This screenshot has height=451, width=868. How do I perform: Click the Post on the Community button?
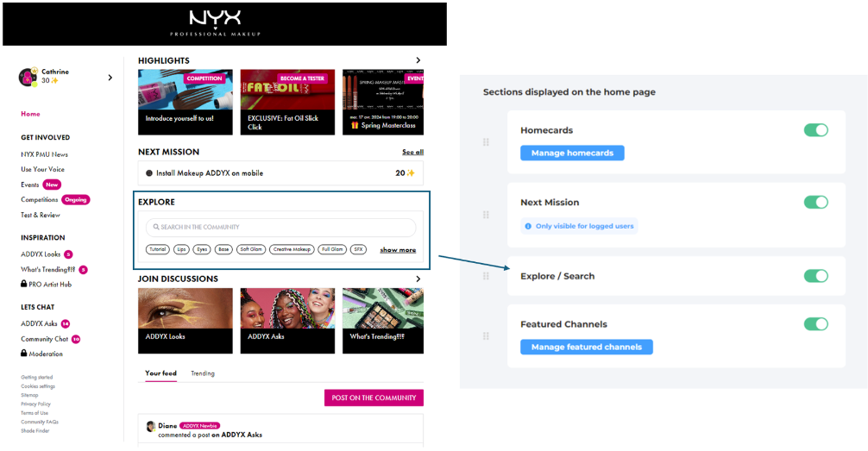click(374, 398)
